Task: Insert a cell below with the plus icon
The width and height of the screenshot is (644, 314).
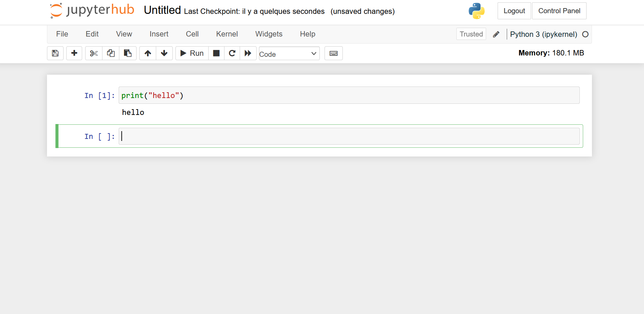Action: tap(74, 53)
